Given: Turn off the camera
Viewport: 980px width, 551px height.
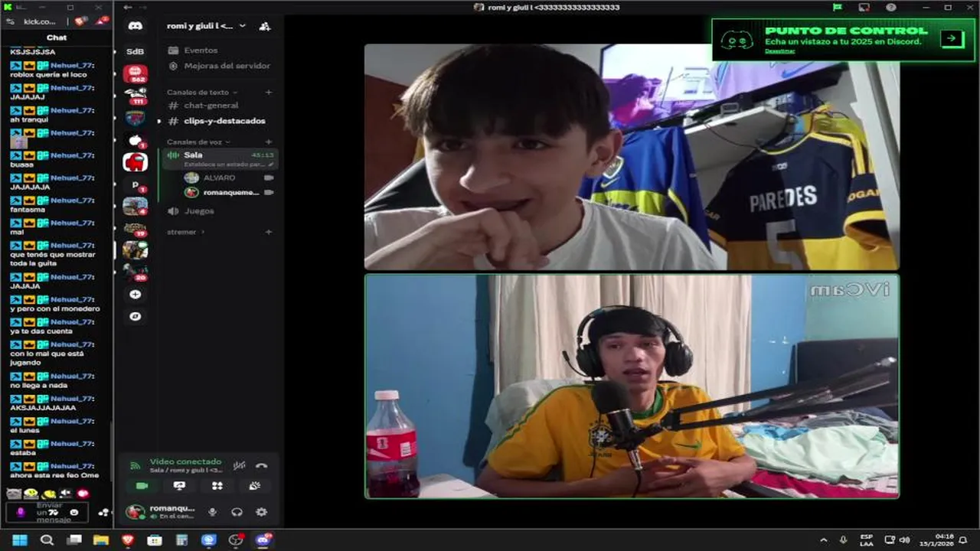Looking at the screenshot, I should tap(142, 485).
